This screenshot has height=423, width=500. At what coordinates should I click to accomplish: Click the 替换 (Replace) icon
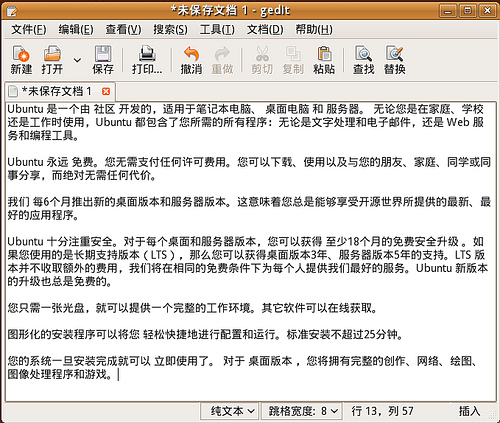click(395, 53)
